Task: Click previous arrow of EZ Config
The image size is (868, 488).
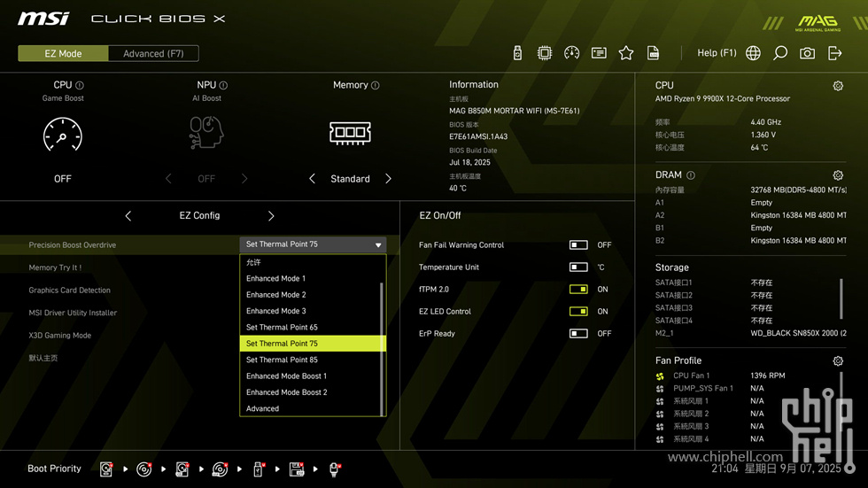Action: click(x=128, y=216)
